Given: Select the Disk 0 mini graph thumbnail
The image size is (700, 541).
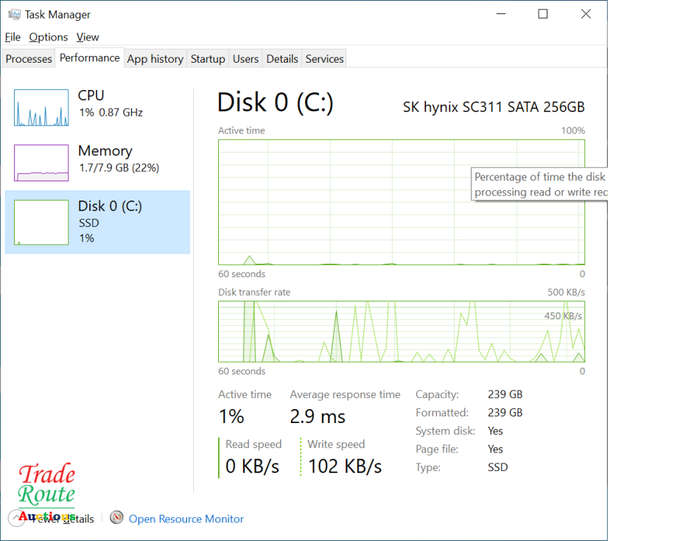Looking at the screenshot, I should 42,222.
